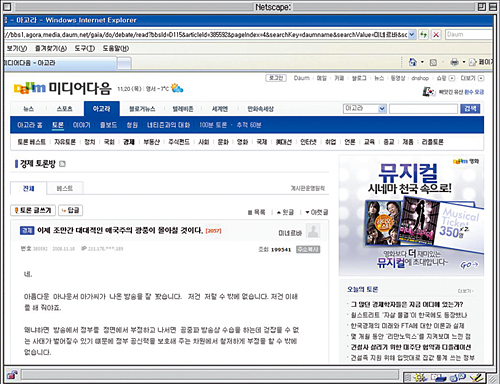Image resolution: width=500 pixels, height=384 pixels.
Task: Click the refresh icon beside the address bar
Action: point(423,34)
